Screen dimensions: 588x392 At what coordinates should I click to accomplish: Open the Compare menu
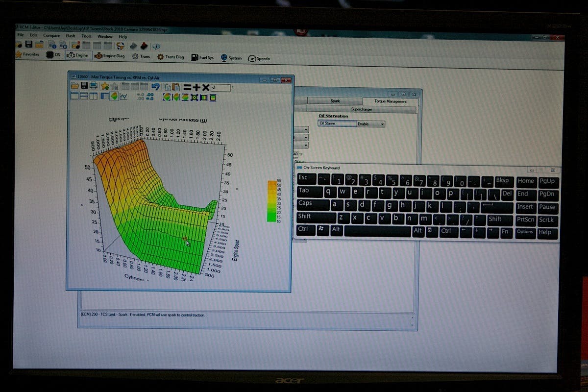51,36
